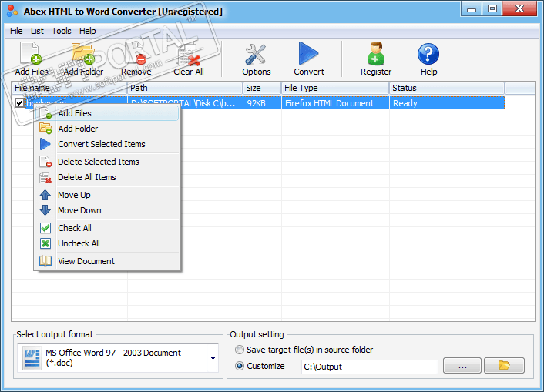The image size is (544, 392).
Task: Open Help via the question mark icon
Action: click(428, 54)
